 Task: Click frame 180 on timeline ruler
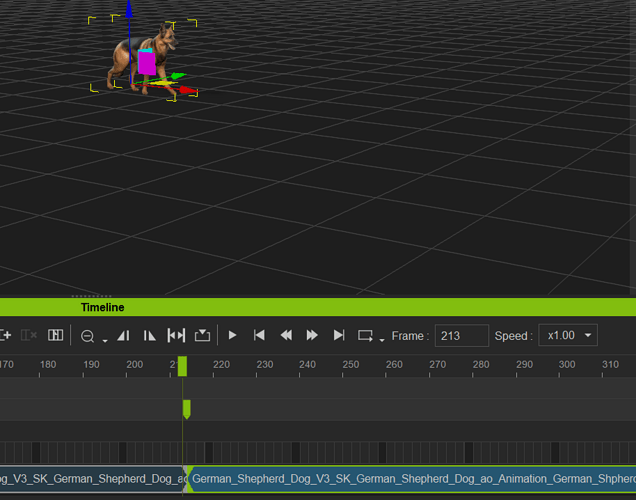coord(48,365)
